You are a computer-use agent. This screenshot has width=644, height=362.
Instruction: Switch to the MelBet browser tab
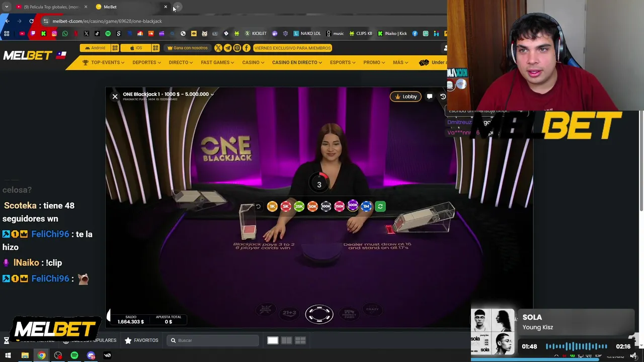coord(131,7)
